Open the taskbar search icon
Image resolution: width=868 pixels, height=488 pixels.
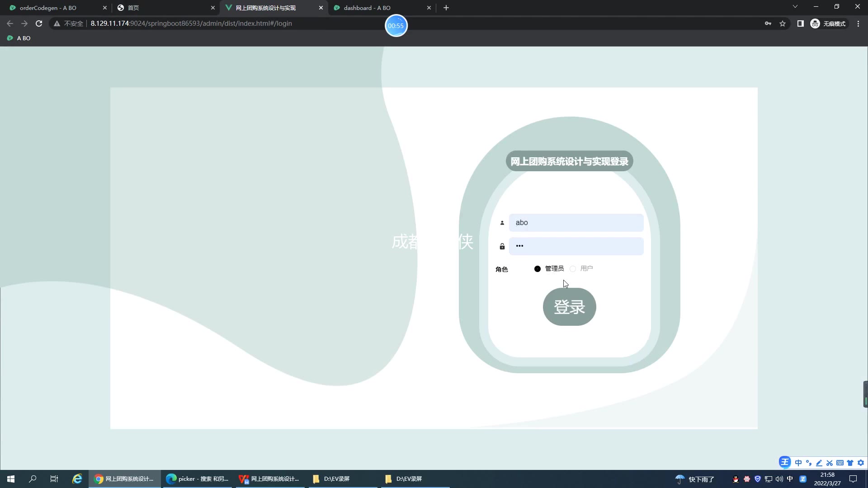(33, 479)
